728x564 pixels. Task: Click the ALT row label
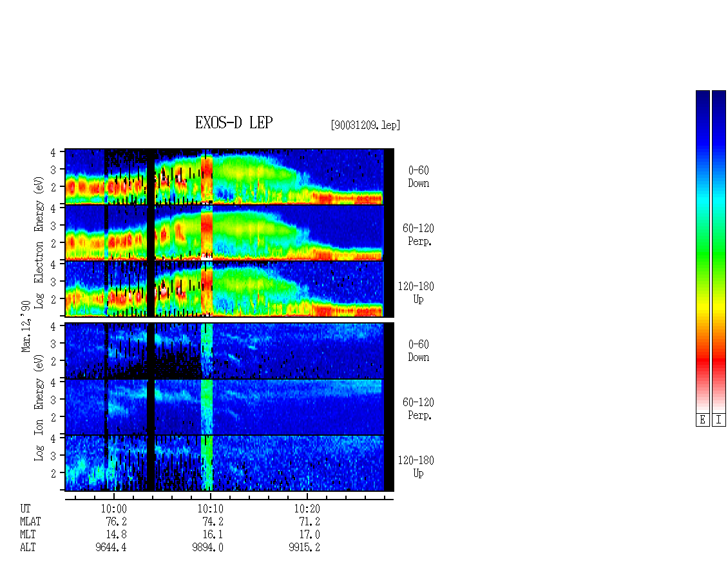click(28, 547)
